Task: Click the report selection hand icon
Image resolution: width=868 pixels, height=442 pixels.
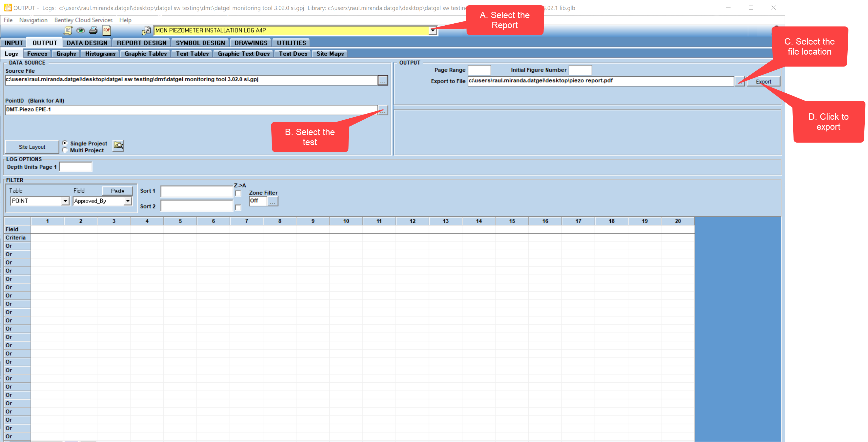Action: pos(146,31)
